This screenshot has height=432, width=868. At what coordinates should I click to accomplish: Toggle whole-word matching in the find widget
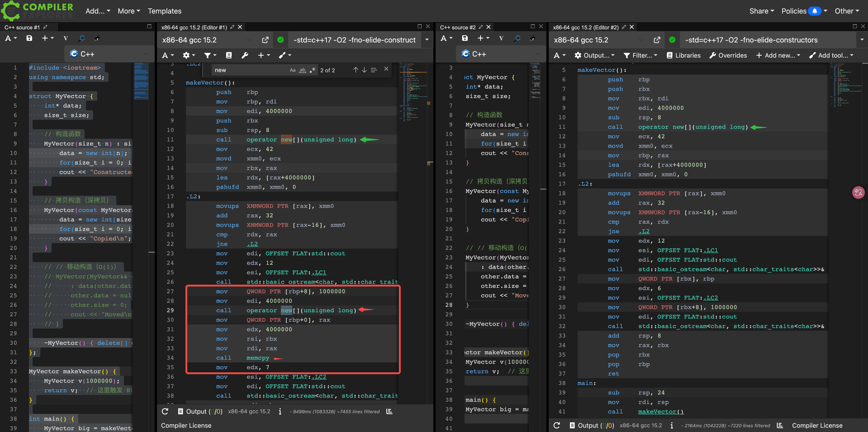[x=302, y=70]
